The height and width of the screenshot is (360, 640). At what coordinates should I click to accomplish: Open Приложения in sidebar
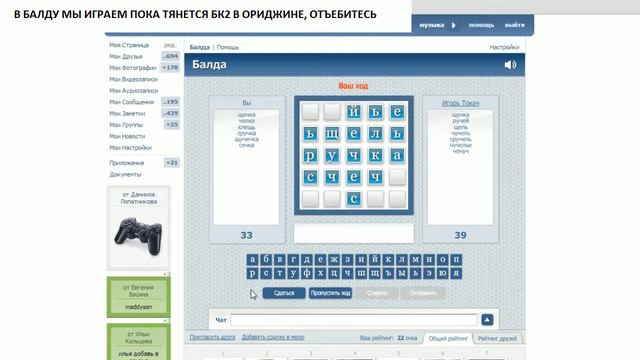click(x=127, y=163)
